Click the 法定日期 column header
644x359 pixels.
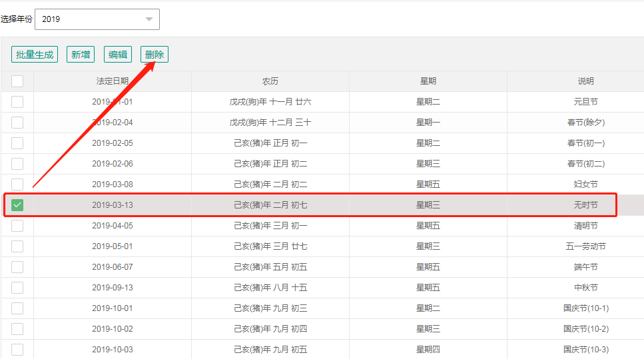[113, 81]
